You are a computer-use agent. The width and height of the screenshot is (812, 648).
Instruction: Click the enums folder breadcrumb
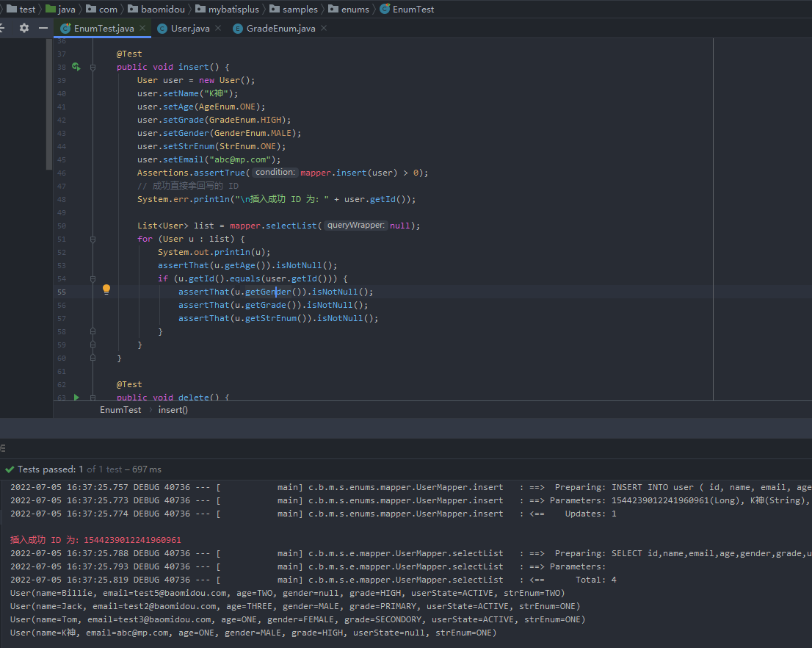pyautogui.click(x=355, y=10)
